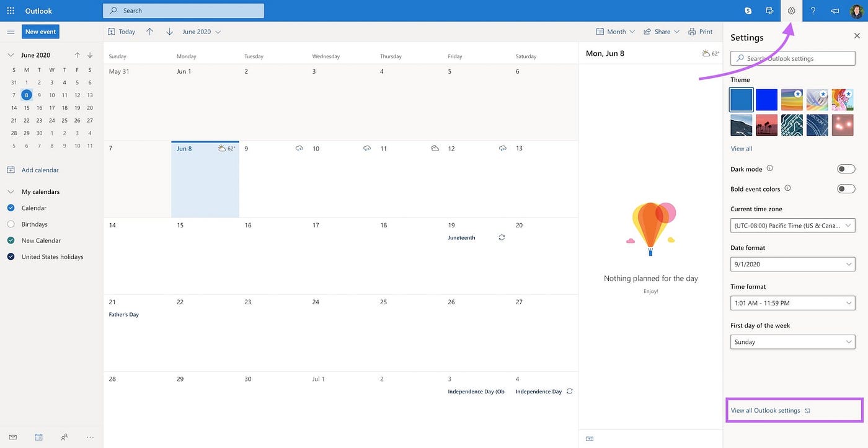
Task: Click the up arrow in mini calendar
Action: tap(77, 55)
